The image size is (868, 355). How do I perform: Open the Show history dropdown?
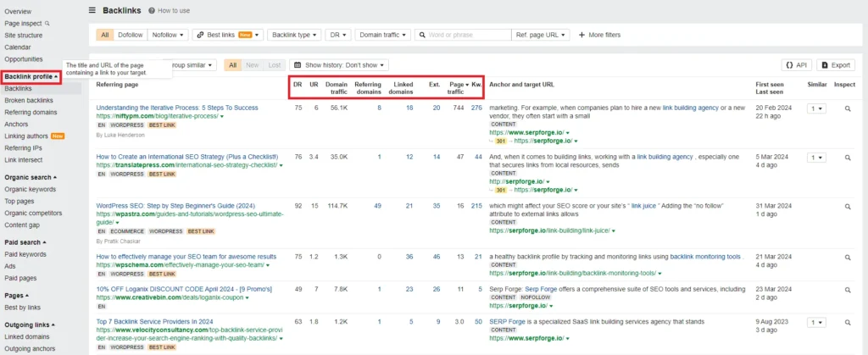[x=339, y=65]
